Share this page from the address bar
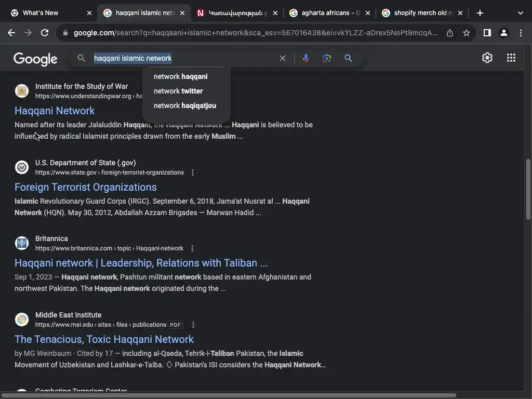The height and width of the screenshot is (399, 532). pyautogui.click(x=449, y=33)
